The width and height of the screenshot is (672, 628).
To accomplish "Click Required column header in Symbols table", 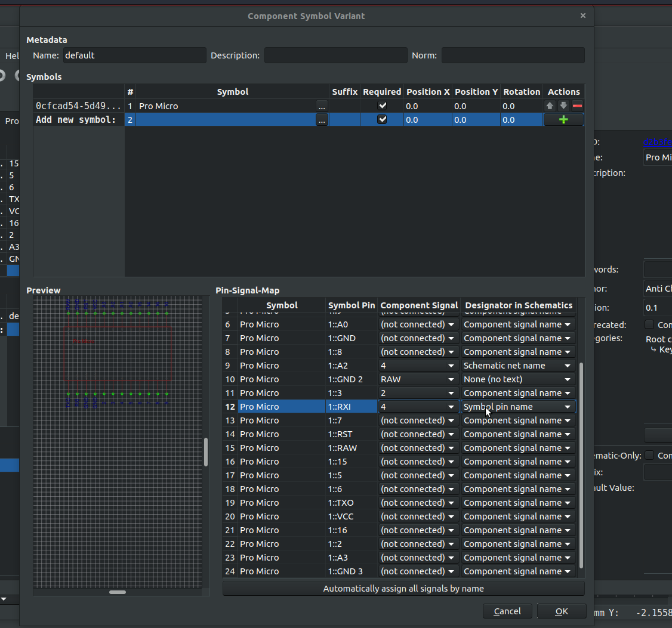I will coord(382,92).
